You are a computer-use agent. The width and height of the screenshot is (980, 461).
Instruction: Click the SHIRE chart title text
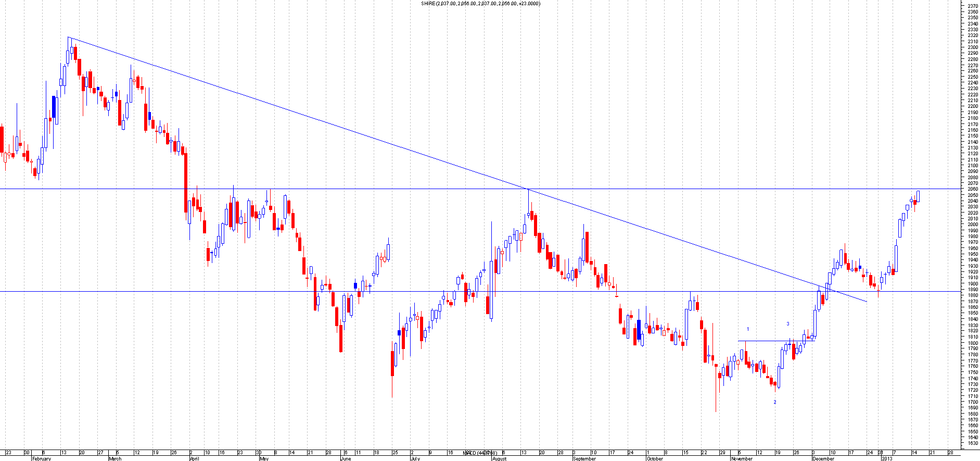tap(480, 4)
